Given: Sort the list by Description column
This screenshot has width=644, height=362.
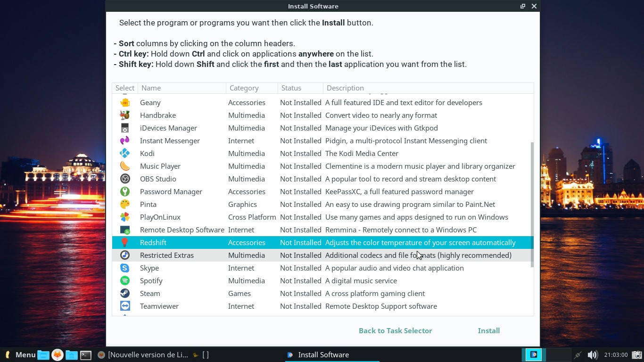Looking at the screenshot, I should click(x=429, y=88).
